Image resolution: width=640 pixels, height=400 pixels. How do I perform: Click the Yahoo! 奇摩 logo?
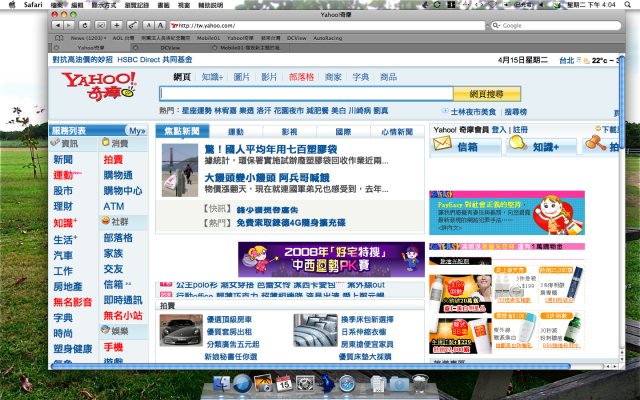[x=99, y=86]
